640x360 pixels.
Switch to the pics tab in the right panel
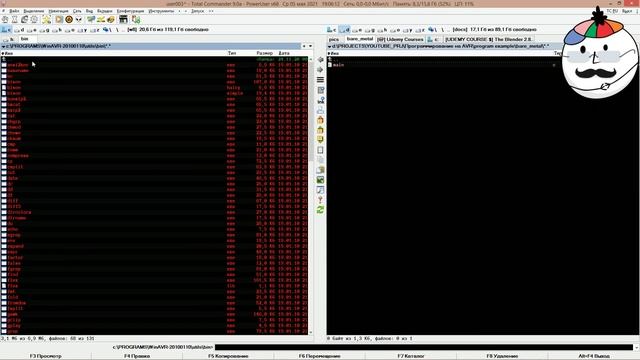334,39
